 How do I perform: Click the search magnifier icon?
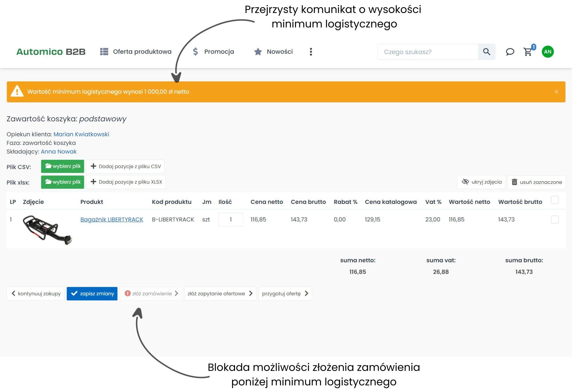click(486, 52)
